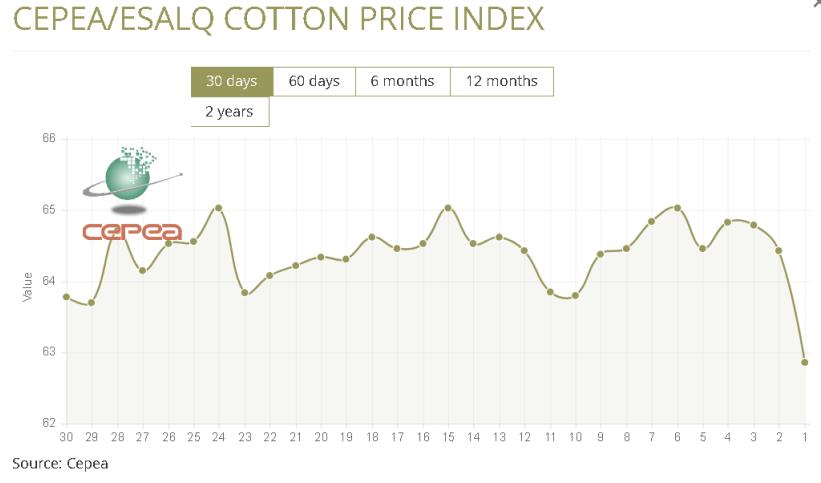Switch to the 60 days range
The image size is (821, 483).
coord(314,81)
